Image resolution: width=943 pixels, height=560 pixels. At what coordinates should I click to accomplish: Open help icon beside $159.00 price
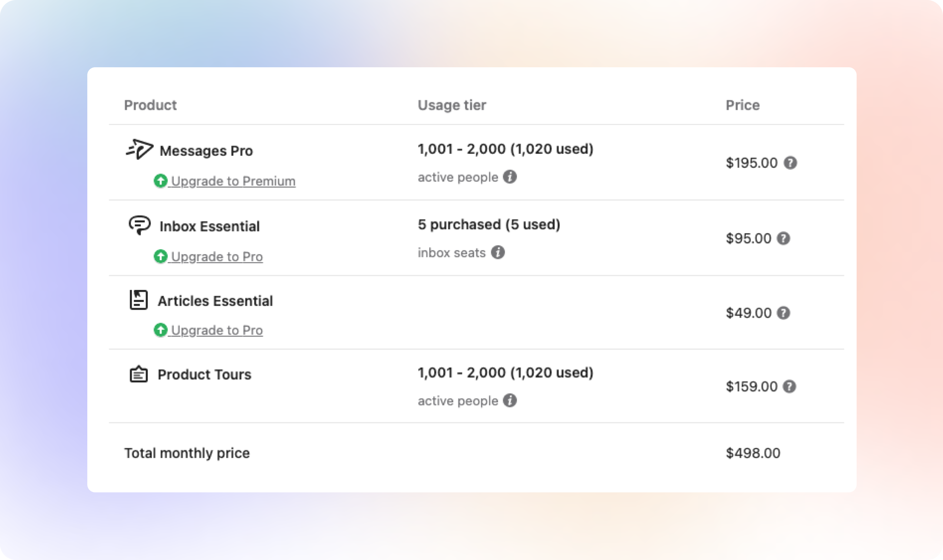789,386
